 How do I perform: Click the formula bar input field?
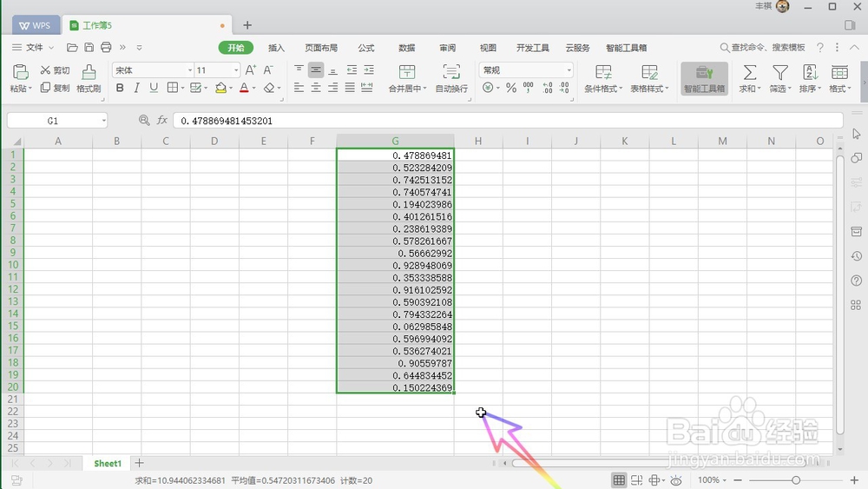click(508, 121)
